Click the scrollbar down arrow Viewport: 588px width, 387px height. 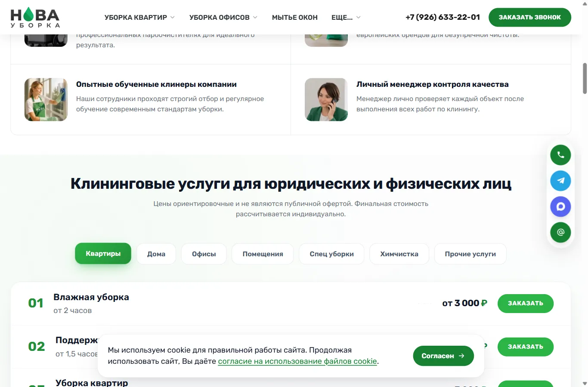[585, 383]
